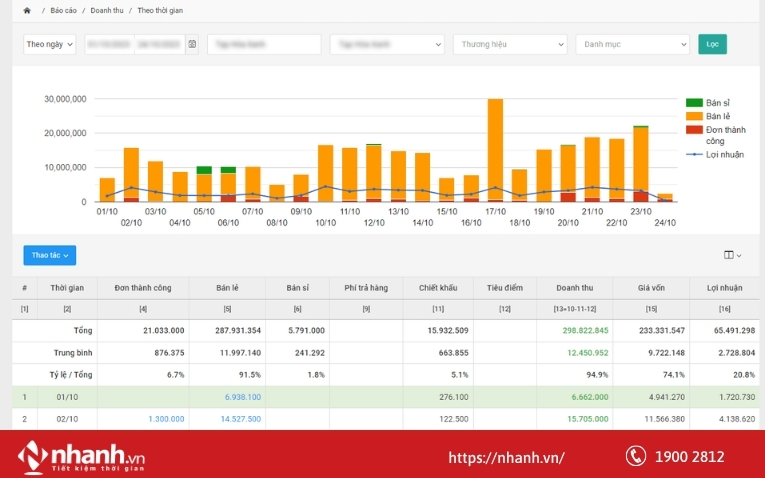Click the column display settings icon
This screenshot has width=765, height=478.
(x=732, y=255)
